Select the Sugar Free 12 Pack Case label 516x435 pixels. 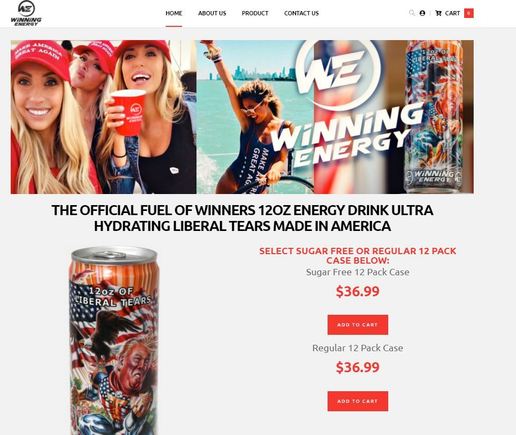point(358,272)
